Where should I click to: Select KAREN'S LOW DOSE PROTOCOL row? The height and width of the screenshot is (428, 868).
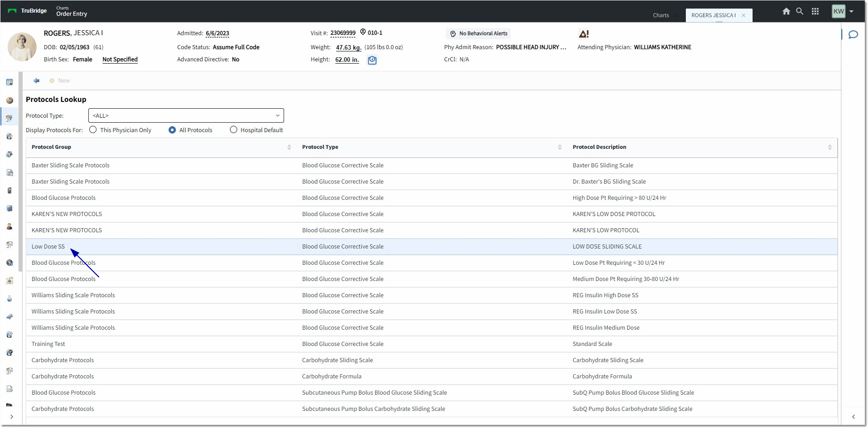coord(432,214)
